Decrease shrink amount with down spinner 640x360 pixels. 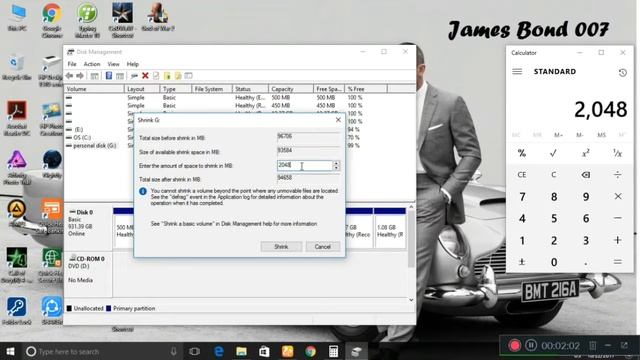(x=336, y=168)
